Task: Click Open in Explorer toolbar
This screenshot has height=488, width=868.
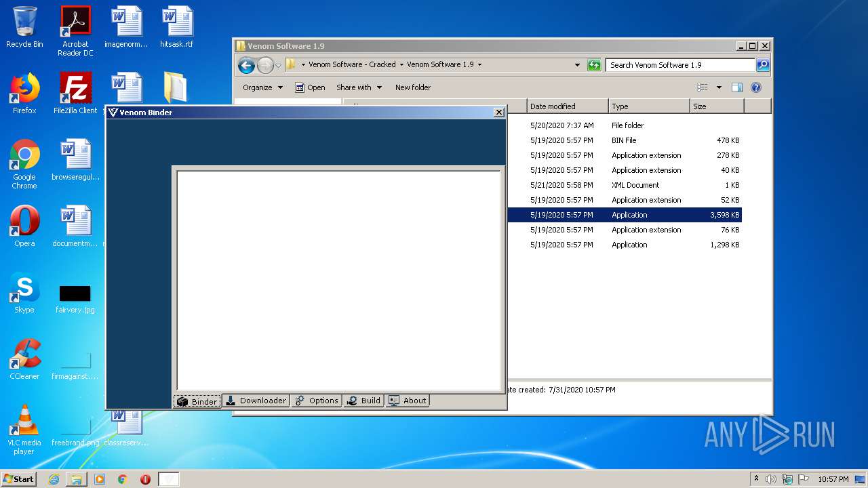Action: coord(310,87)
